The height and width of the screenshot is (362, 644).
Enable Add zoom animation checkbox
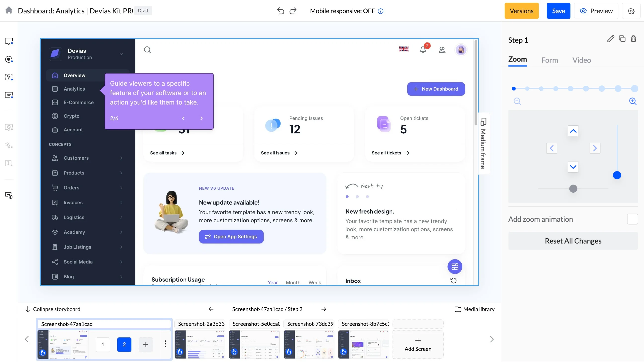pos(632,219)
